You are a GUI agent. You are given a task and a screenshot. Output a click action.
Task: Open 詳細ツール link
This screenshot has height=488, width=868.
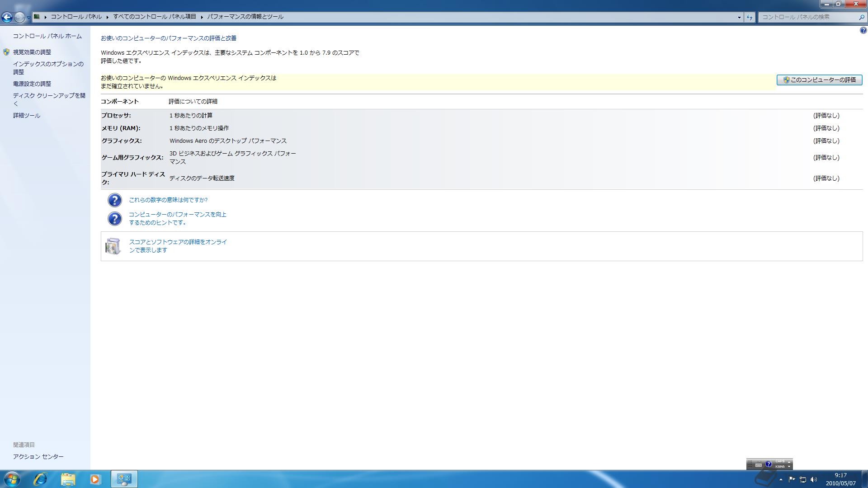27,116
